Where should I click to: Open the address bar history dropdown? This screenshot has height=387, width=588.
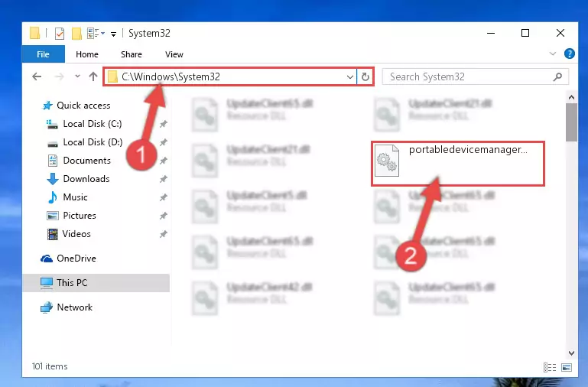(350, 77)
